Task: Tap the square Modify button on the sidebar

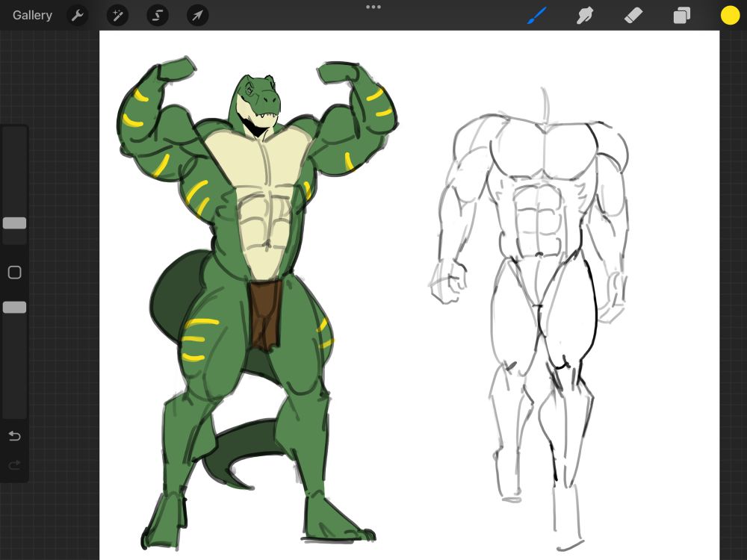Action: [x=15, y=273]
